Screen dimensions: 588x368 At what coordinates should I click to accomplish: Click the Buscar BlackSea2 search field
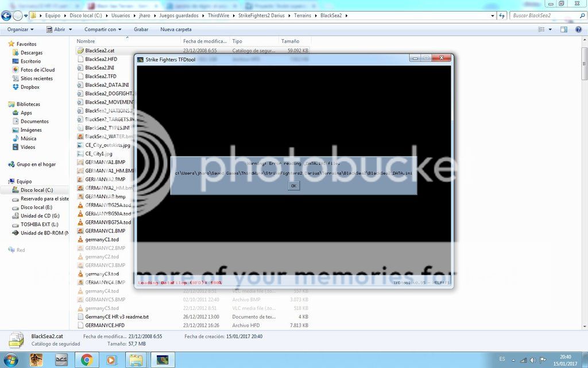[544, 16]
